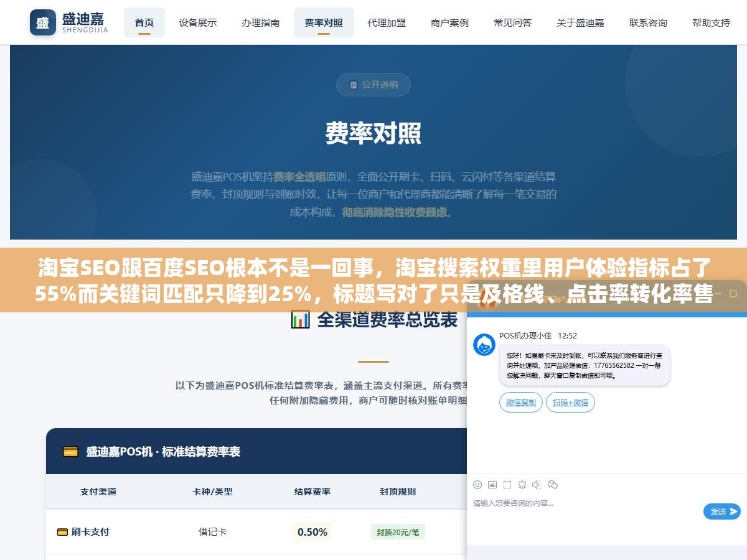This screenshot has height=560, width=747.
Task: Click the 封顶20元/笔 cap tag
Action: pyautogui.click(x=398, y=532)
